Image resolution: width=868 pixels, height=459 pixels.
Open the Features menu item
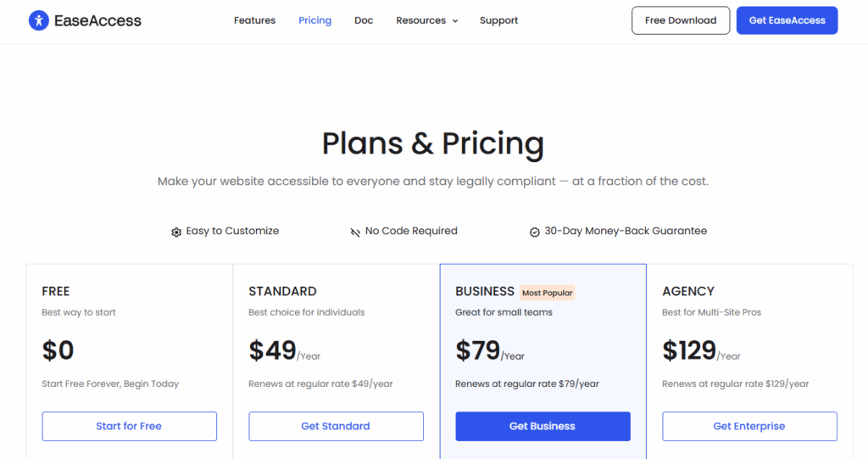coord(254,20)
